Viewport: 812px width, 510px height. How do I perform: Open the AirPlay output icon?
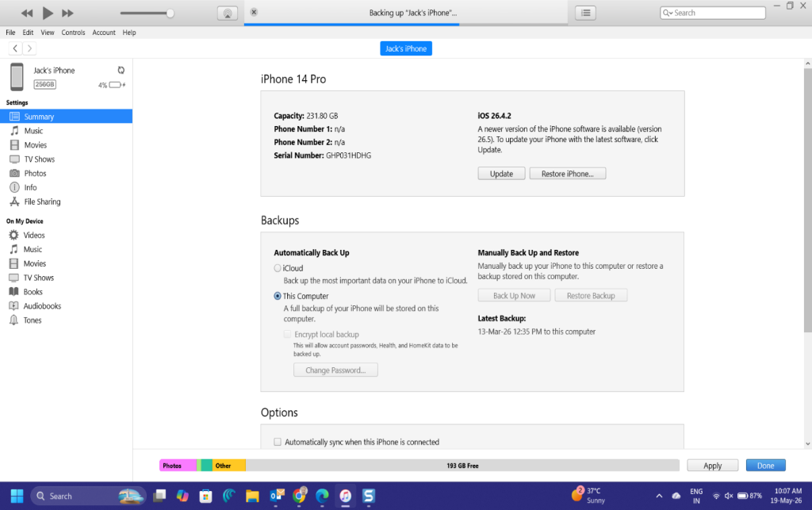[228, 13]
